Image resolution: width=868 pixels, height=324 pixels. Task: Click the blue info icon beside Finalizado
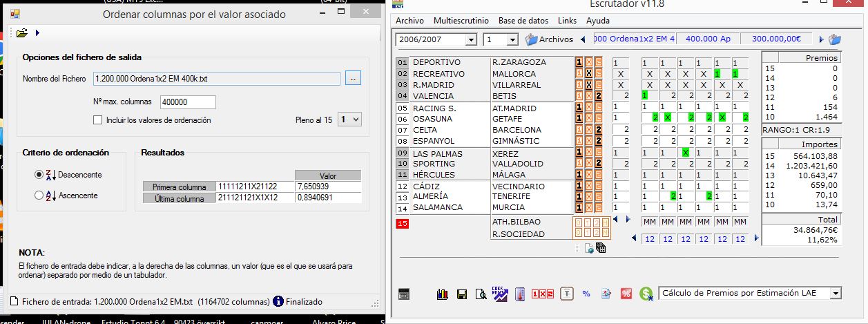tap(278, 301)
